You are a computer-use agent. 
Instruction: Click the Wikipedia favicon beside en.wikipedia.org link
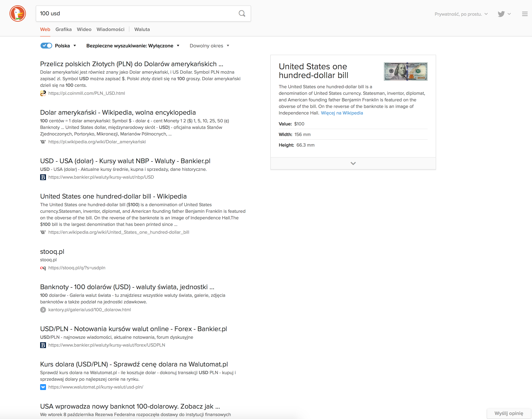[43, 232]
